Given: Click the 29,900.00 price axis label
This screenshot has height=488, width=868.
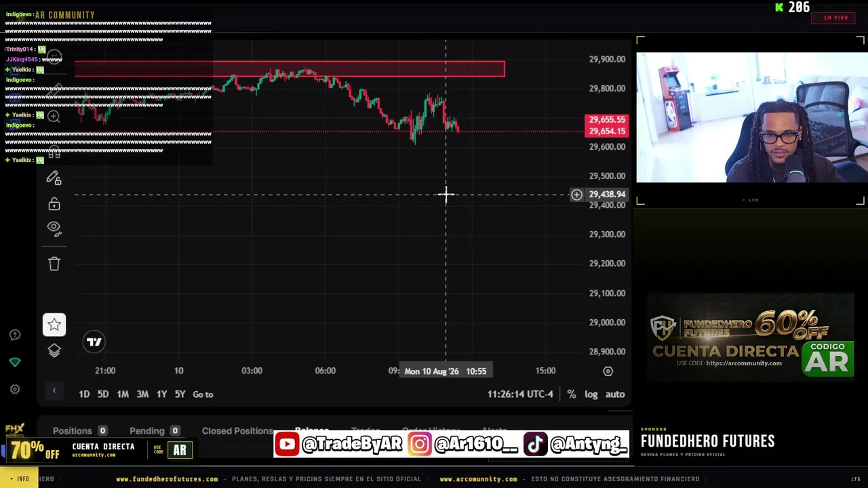Looking at the screenshot, I should pos(607,59).
